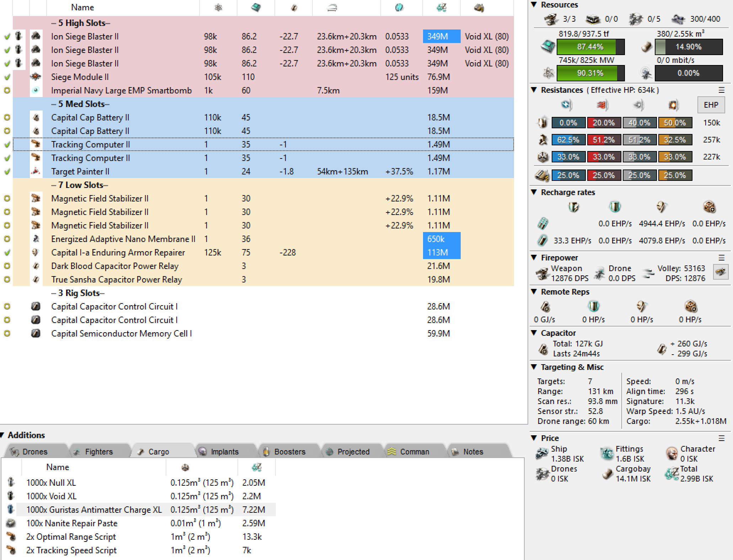Click the CPU column header icon

pyautogui.click(x=256, y=7)
